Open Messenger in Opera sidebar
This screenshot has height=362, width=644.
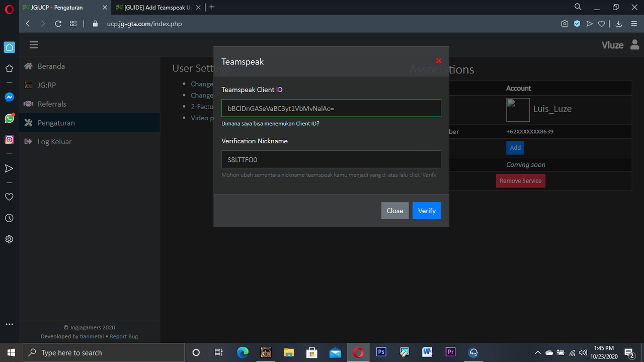[9, 97]
